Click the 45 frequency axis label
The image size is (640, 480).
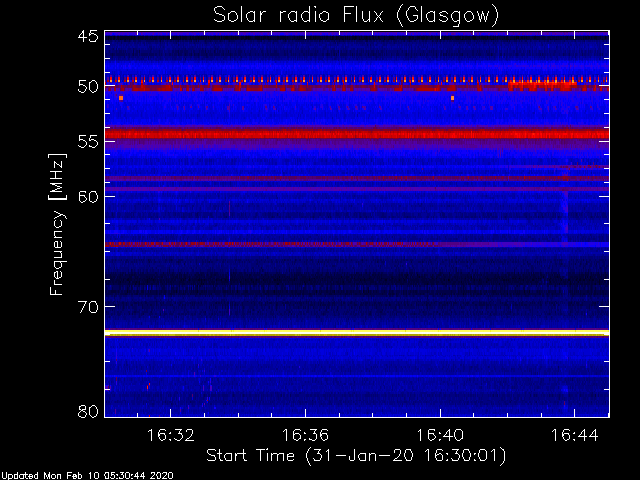tap(88, 36)
